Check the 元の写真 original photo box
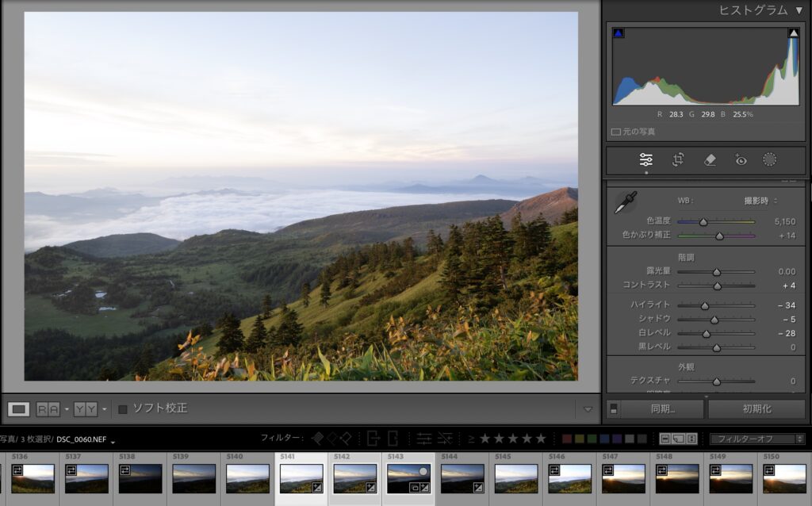 tap(616, 132)
